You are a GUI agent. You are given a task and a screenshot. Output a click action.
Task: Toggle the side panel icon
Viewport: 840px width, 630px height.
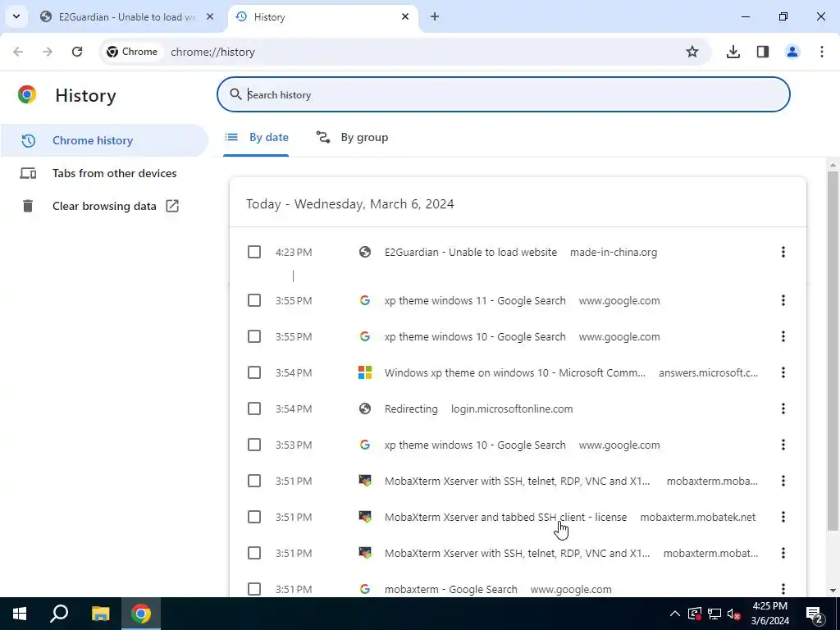coord(763,52)
